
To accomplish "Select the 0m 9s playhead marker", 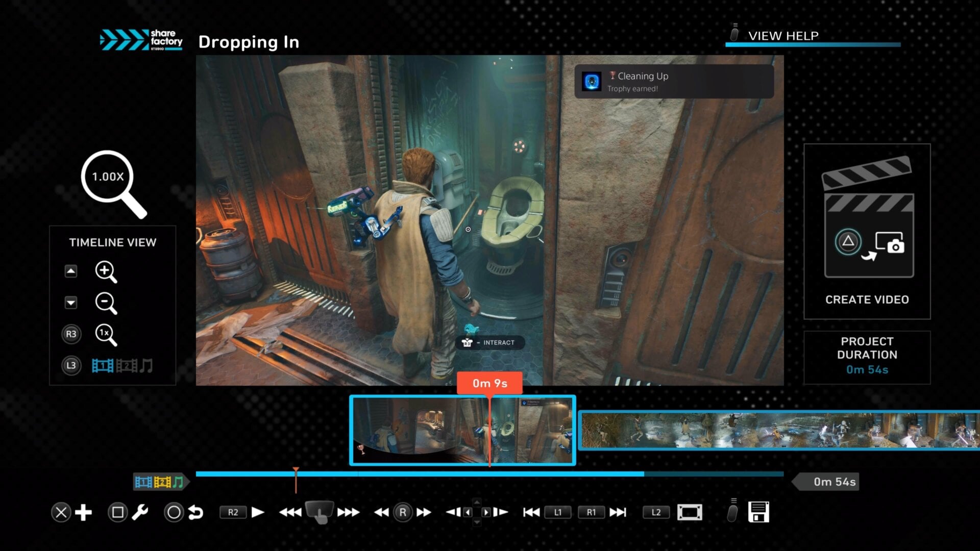I will coord(491,383).
